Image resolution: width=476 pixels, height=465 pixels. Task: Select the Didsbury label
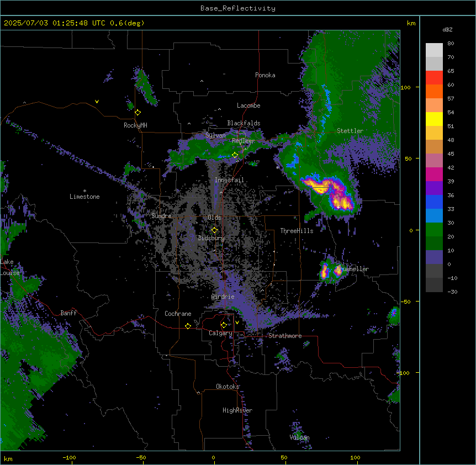coord(211,238)
